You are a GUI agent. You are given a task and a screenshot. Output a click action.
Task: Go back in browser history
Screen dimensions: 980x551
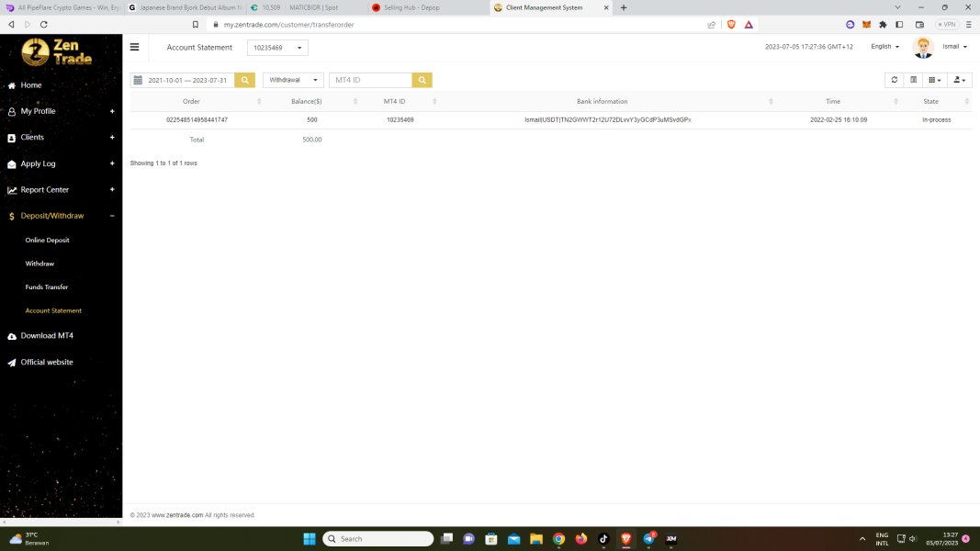click(x=11, y=25)
